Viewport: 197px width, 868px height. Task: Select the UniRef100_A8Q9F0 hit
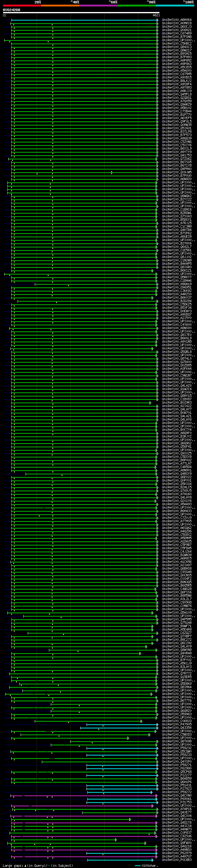(x=177, y=433)
